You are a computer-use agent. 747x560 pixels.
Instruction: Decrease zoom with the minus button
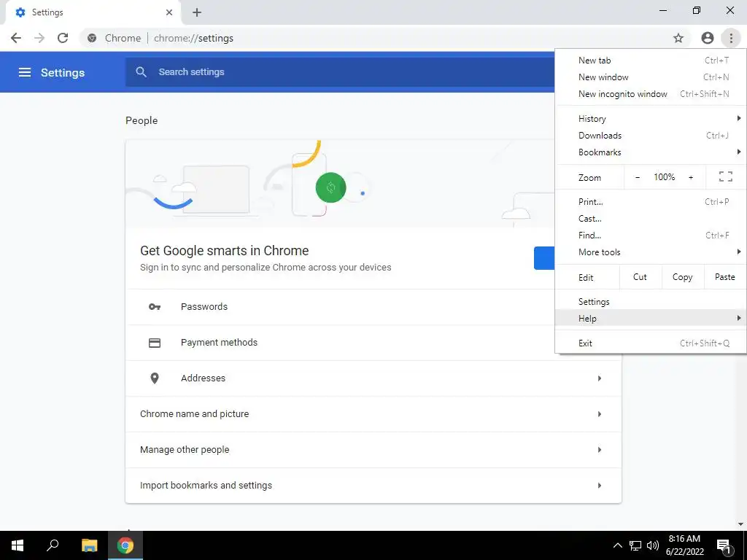[638, 177]
